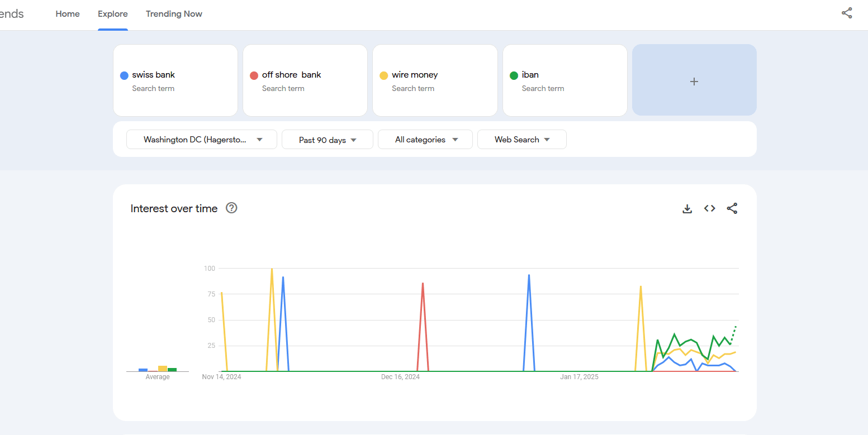This screenshot has height=435, width=868.
Task: Expand the Web Search type dropdown
Action: coord(521,140)
